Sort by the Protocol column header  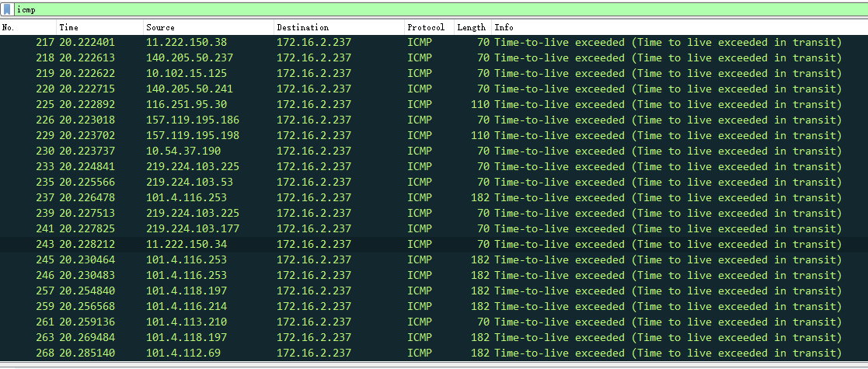(x=430, y=27)
